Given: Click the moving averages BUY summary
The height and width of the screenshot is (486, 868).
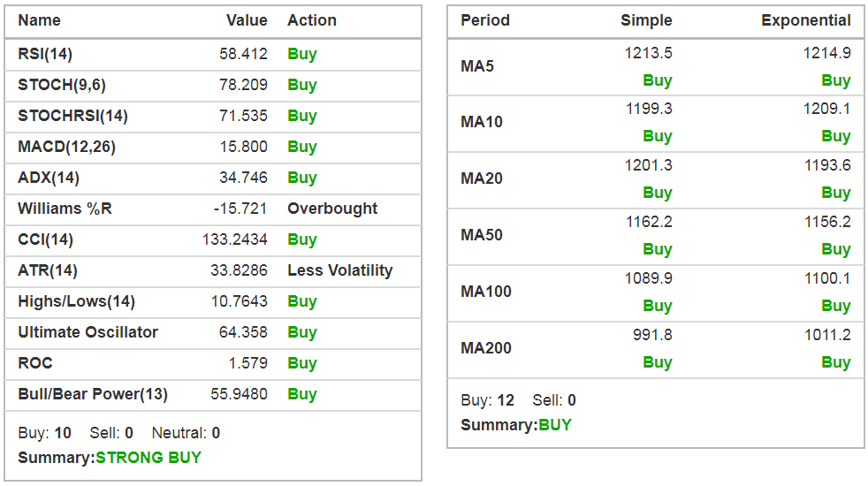Looking at the screenshot, I should coord(555,425).
